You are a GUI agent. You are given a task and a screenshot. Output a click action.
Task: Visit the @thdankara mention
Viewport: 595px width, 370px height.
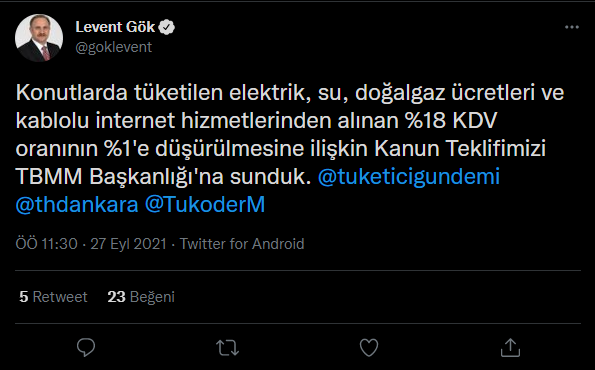(77, 205)
